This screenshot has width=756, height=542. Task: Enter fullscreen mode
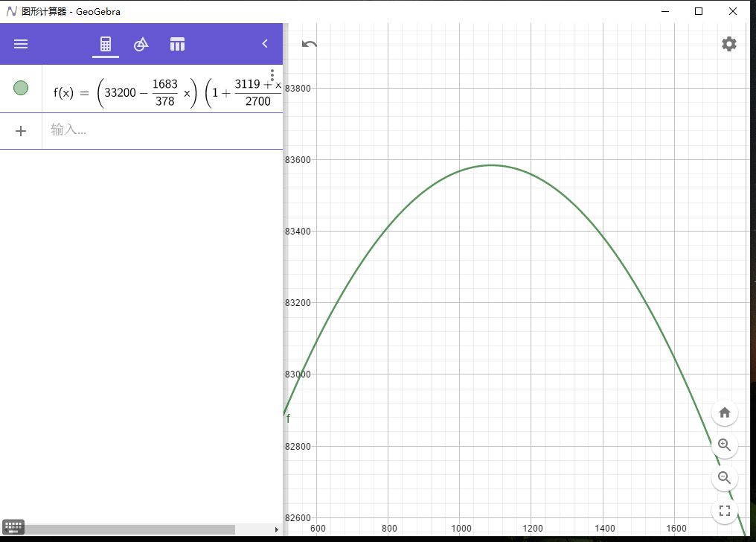[724, 511]
